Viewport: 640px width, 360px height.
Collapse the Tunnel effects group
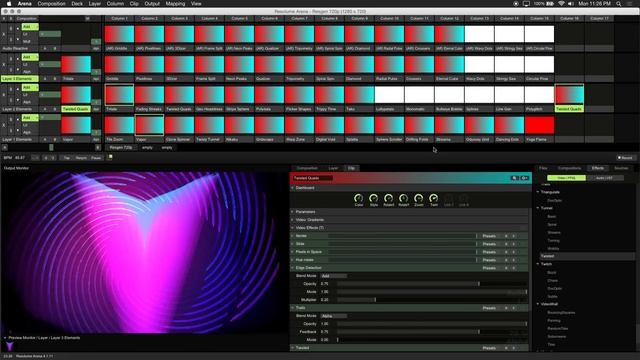[x=538, y=208]
